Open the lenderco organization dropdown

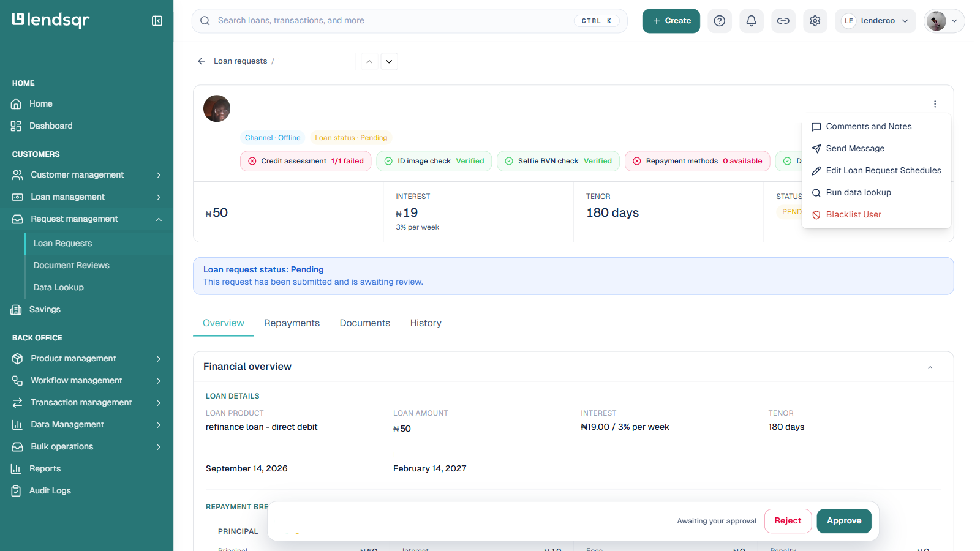[875, 21]
